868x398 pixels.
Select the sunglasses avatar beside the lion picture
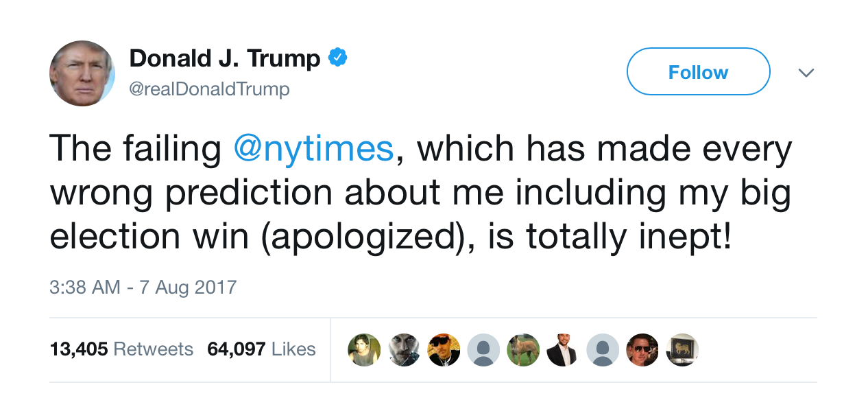pos(642,350)
